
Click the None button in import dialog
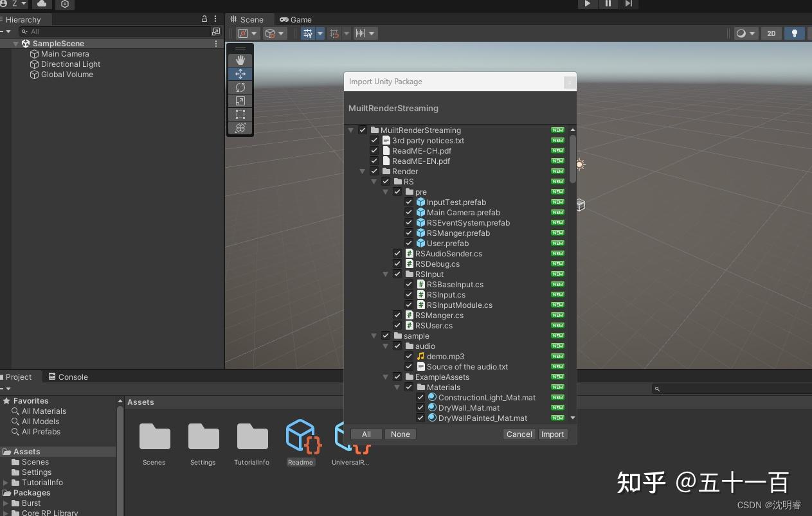pyautogui.click(x=401, y=434)
